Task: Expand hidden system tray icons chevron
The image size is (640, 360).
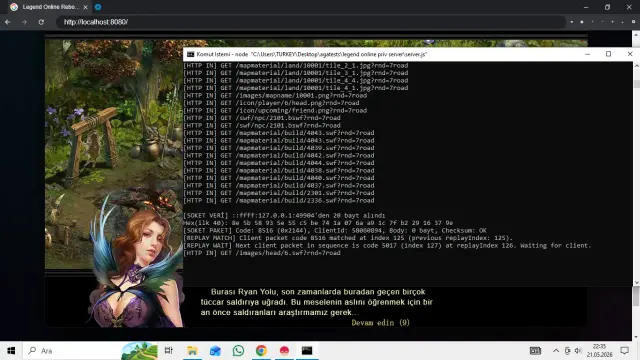Action: click(x=556, y=351)
